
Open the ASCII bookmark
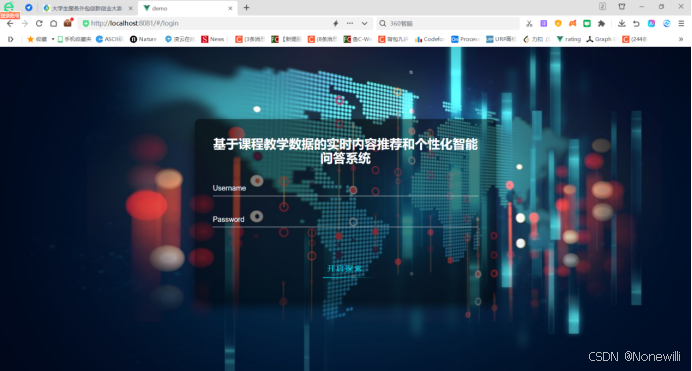tap(109, 39)
